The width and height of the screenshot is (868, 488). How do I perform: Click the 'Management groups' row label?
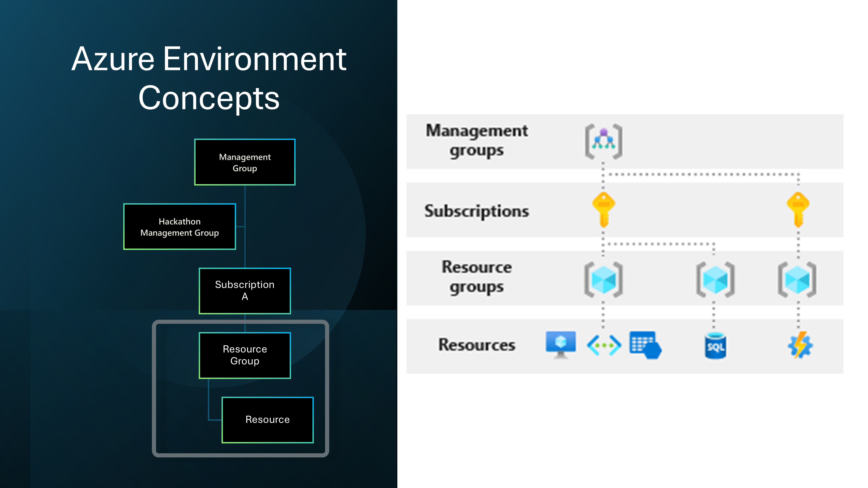(477, 141)
